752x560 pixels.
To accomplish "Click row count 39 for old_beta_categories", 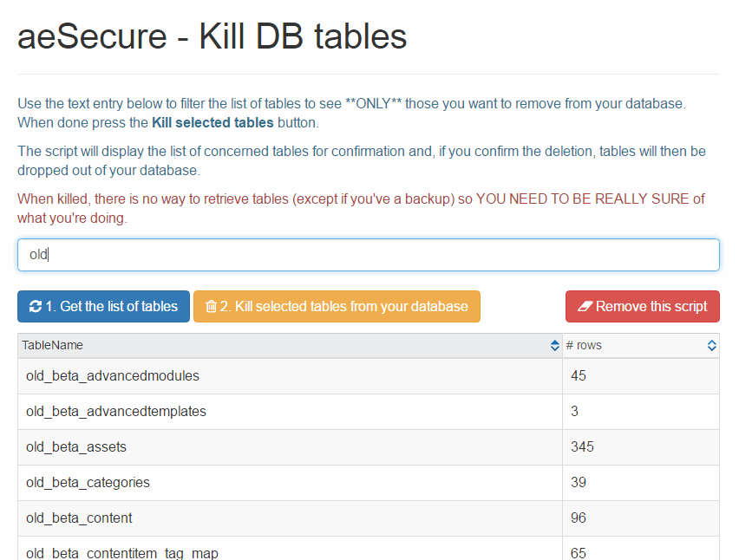I will pos(579,482).
